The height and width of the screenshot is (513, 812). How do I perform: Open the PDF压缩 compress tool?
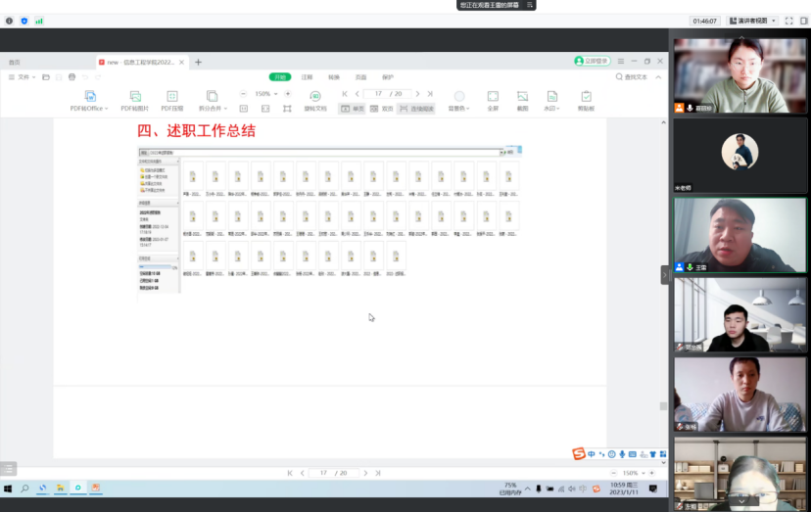tap(171, 96)
